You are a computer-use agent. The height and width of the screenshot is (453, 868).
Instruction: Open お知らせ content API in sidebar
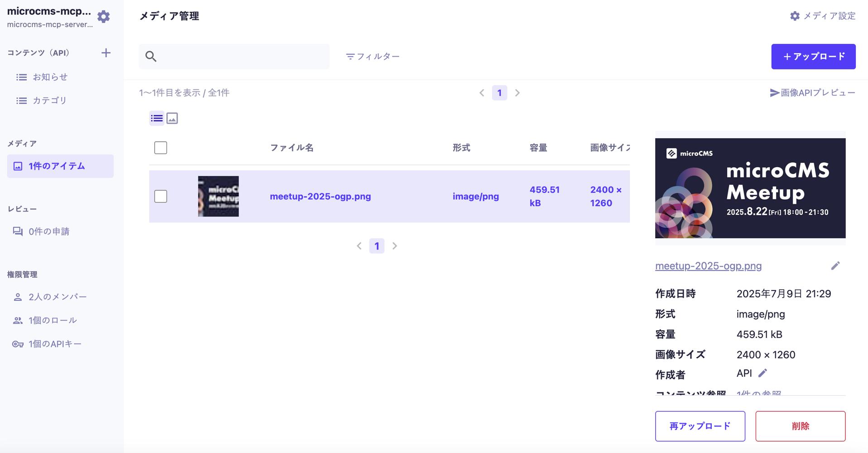click(50, 77)
